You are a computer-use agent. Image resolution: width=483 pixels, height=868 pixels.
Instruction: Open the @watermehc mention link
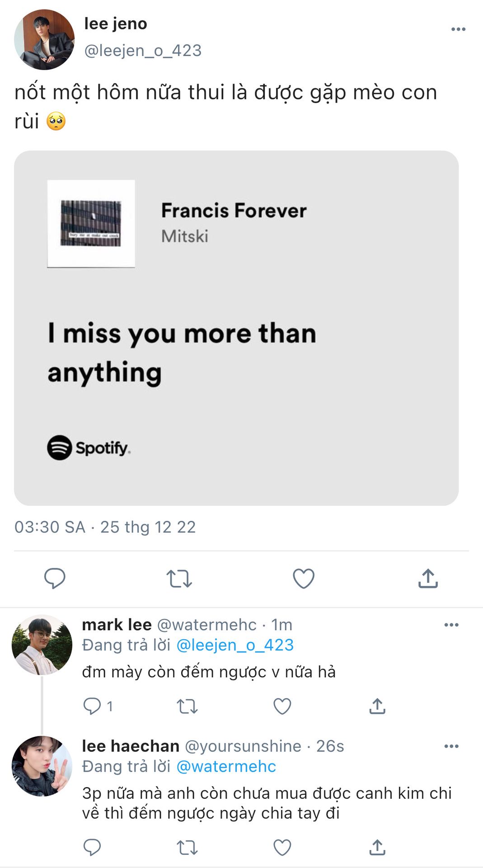(x=226, y=766)
